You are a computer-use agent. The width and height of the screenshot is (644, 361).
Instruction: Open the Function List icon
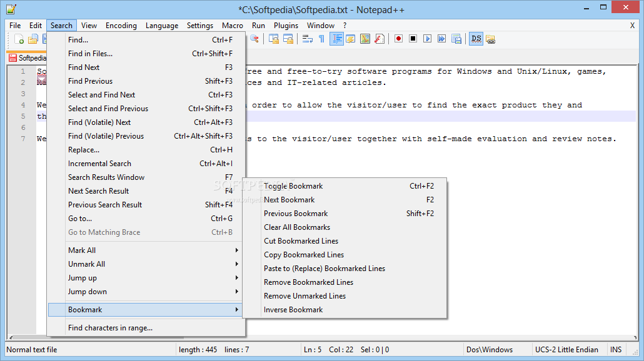(380, 39)
